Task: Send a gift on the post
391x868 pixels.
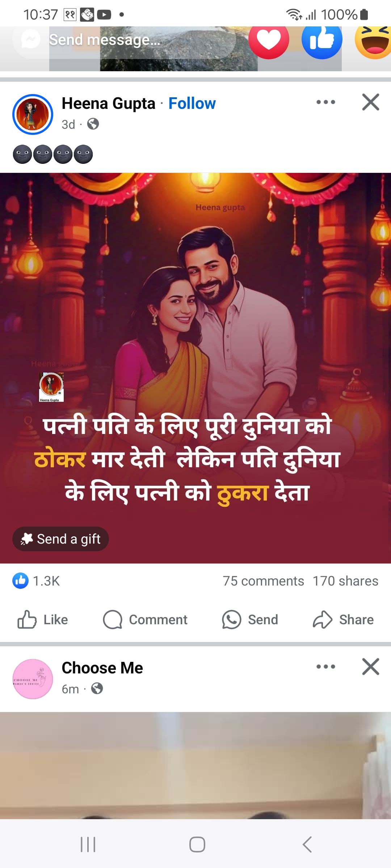Action: tap(60, 539)
